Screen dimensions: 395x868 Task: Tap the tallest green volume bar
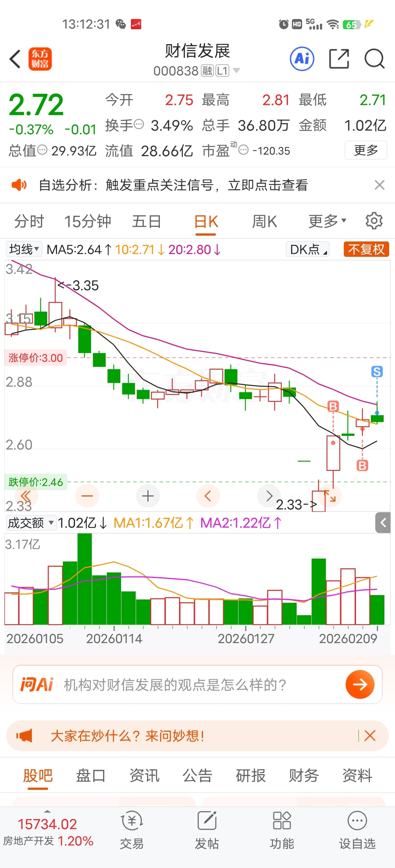pos(84,579)
